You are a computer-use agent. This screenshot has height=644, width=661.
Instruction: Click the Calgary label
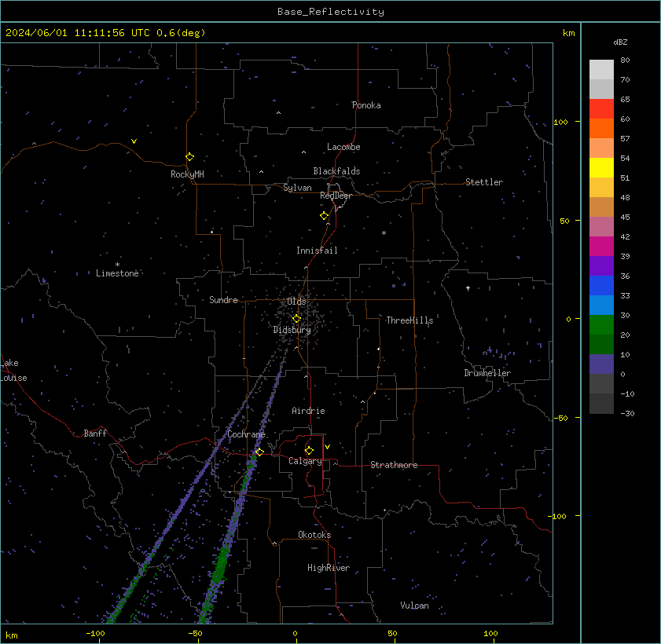pyautogui.click(x=305, y=461)
